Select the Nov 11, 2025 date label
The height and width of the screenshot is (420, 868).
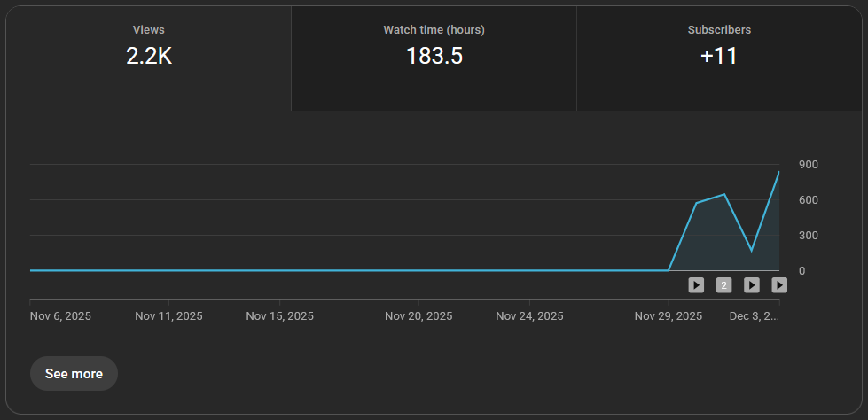(x=168, y=316)
